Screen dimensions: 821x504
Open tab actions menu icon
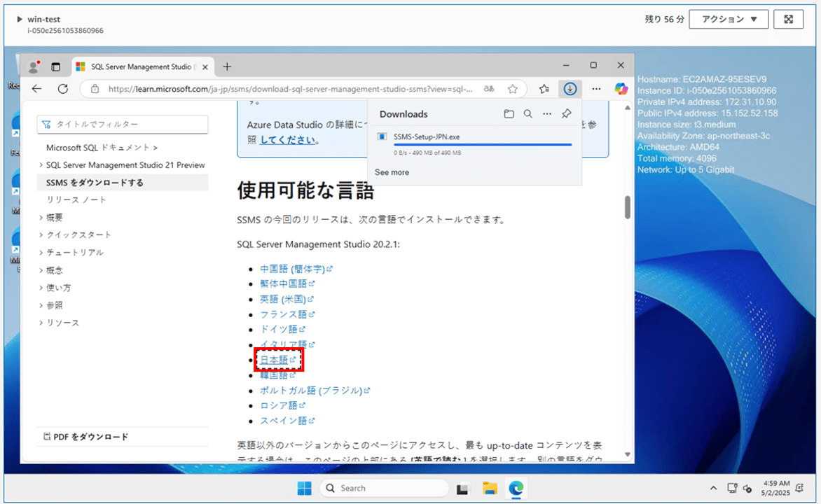[x=55, y=66]
